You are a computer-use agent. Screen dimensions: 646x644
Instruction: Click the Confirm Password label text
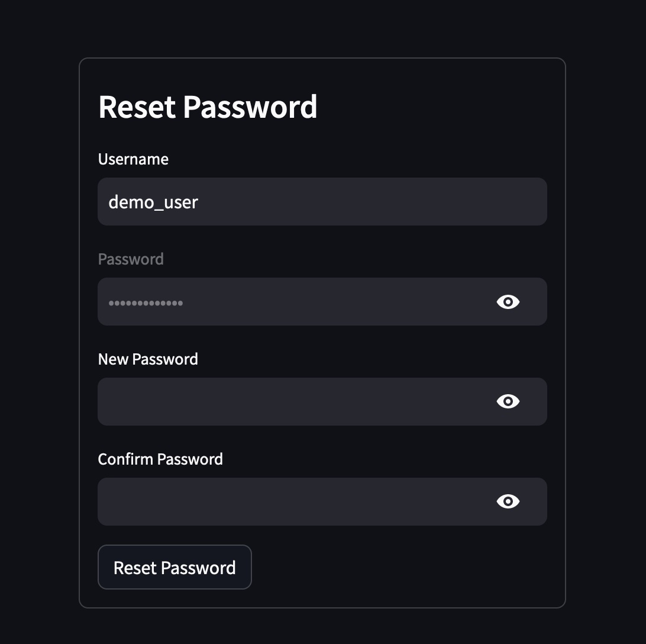(160, 459)
